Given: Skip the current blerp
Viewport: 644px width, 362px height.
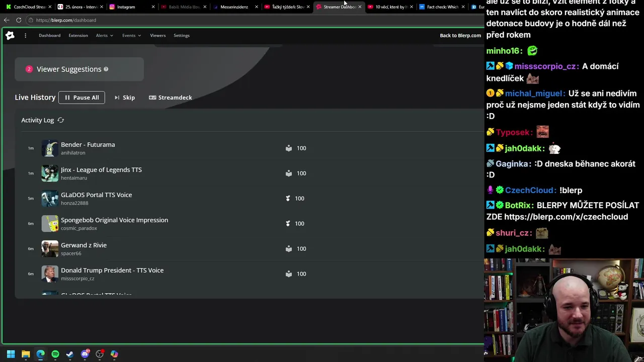Looking at the screenshot, I should (124, 98).
